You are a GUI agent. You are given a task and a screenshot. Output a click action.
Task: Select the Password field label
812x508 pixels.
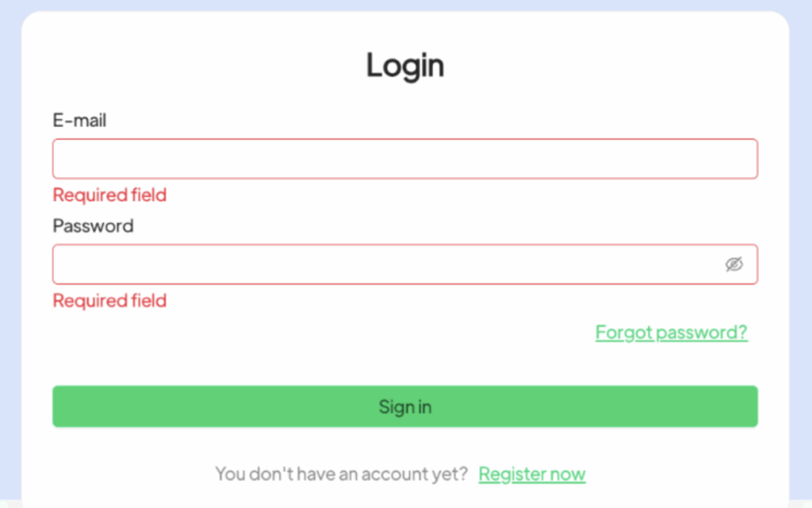pyautogui.click(x=93, y=226)
